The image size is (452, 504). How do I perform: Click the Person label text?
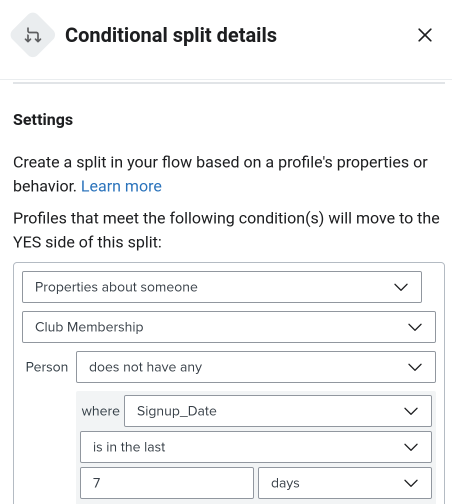[x=47, y=367]
